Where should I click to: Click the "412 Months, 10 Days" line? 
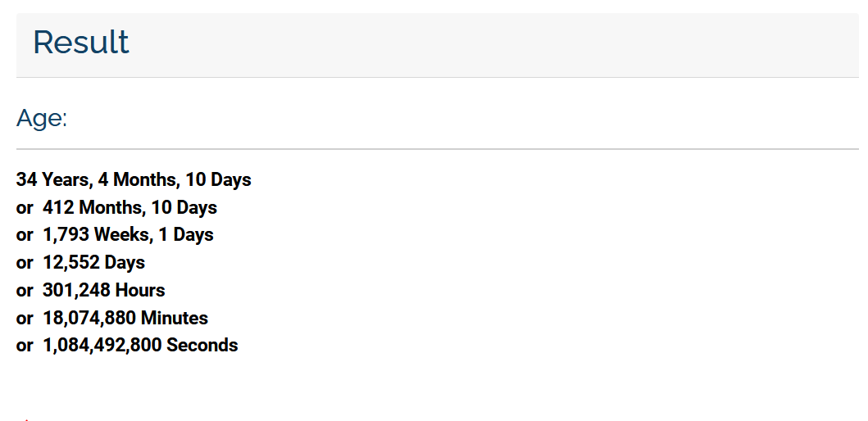click(130, 207)
